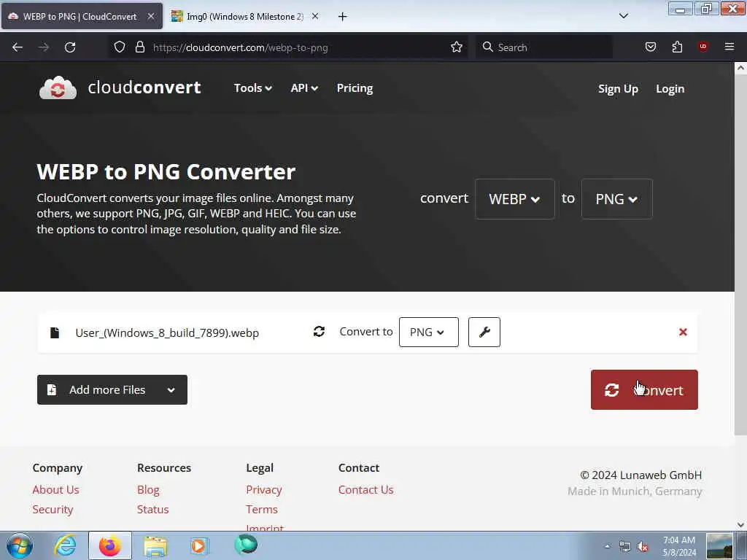Image resolution: width=747 pixels, height=560 pixels.
Task: Open the Terms link
Action: [262, 510]
